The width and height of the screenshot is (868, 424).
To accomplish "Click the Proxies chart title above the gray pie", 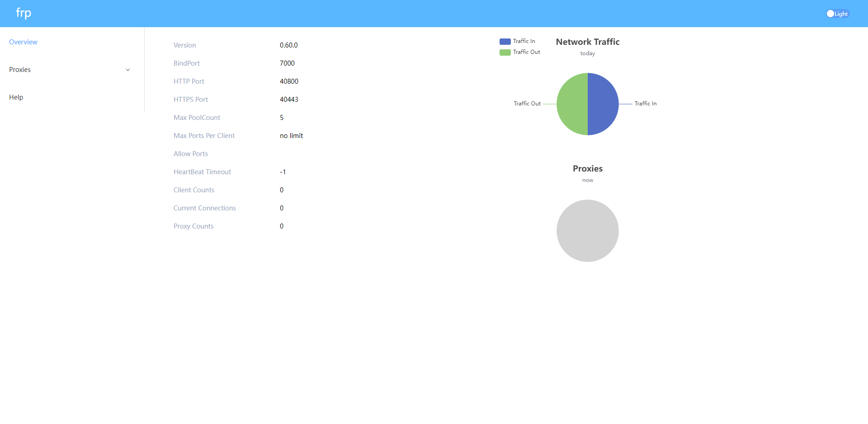I will pyautogui.click(x=587, y=168).
